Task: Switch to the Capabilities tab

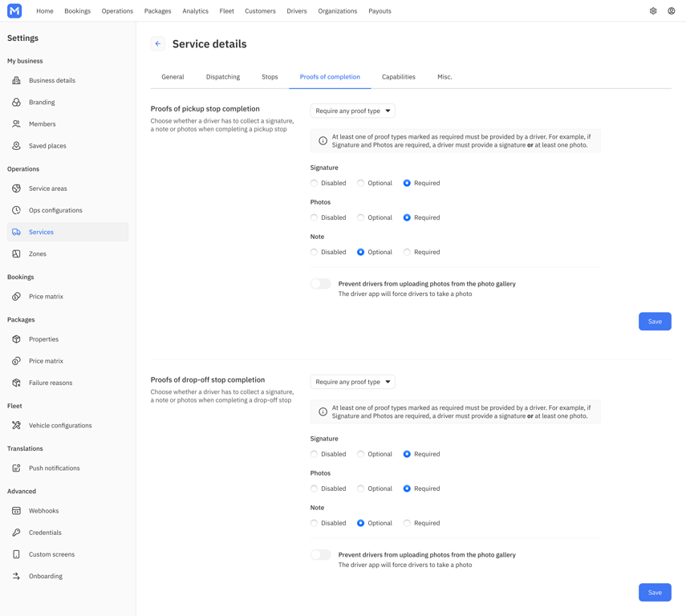Action: pos(399,77)
